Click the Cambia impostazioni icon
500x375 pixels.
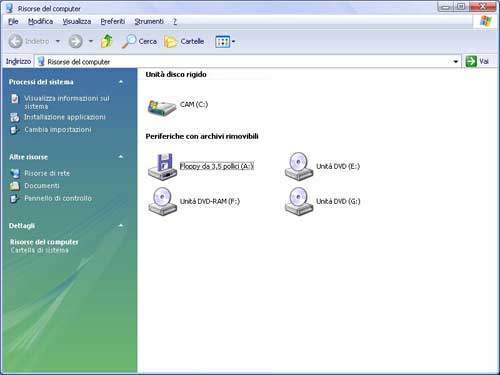[x=14, y=130]
